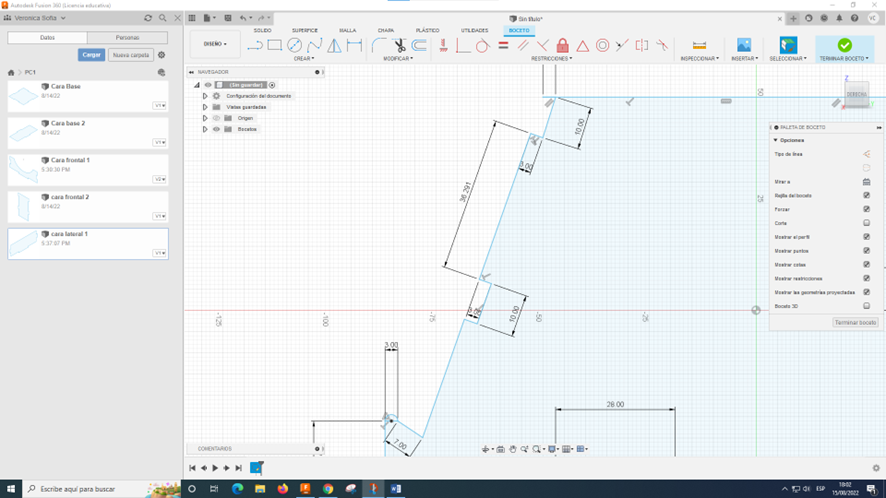Switch to the CHAPA tab
886x498 pixels.
click(386, 31)
